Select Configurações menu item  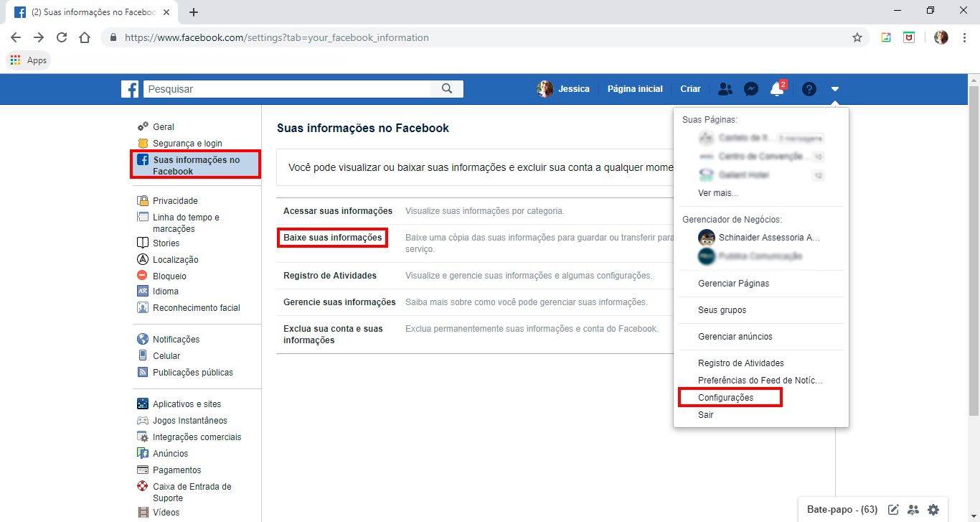726,398
